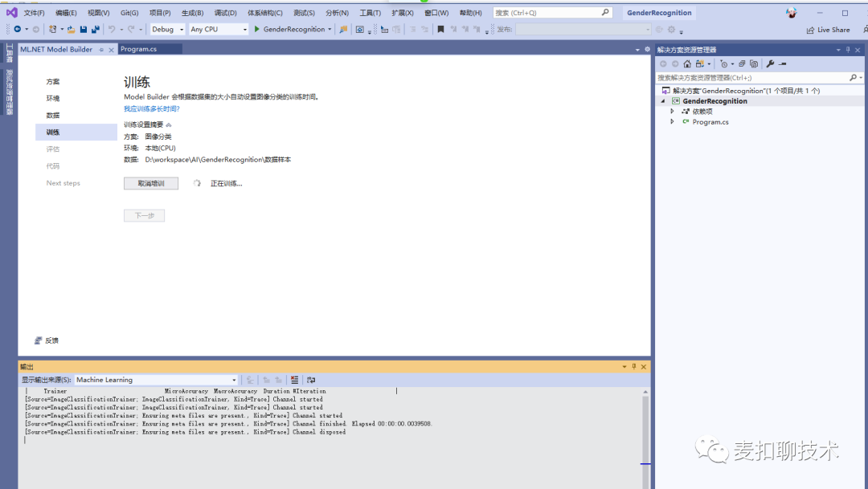Viewport: 868px width, 489px height.
Task: Click the Visual Studio logo icon
Action: click(x=11, y=12)
